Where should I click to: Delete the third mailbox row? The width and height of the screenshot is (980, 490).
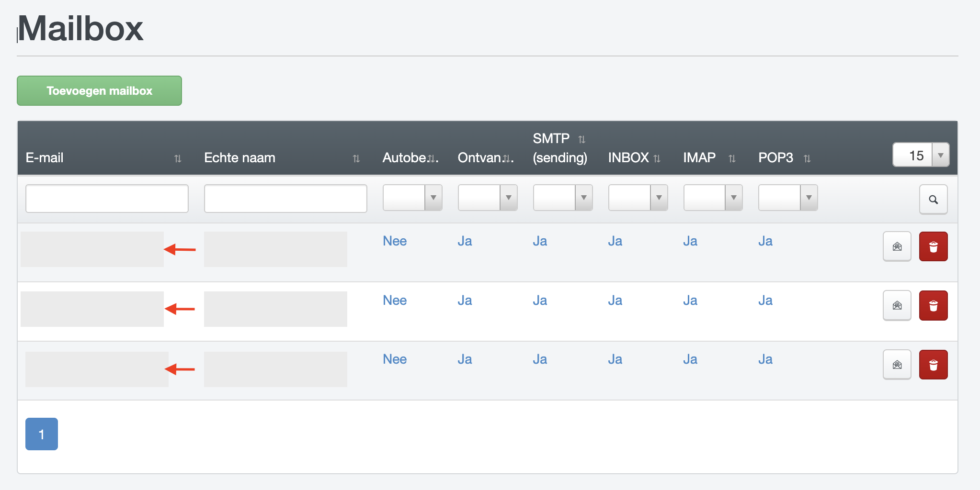tap(933, 365)
